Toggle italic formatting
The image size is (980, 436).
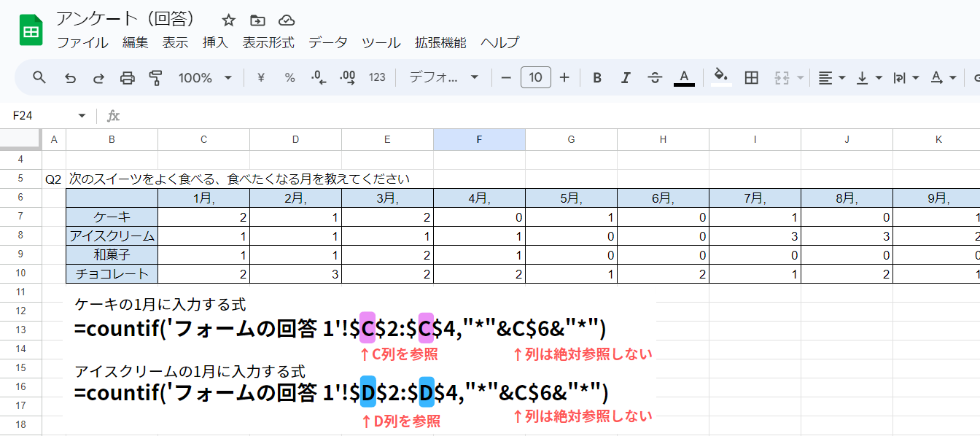625,77
